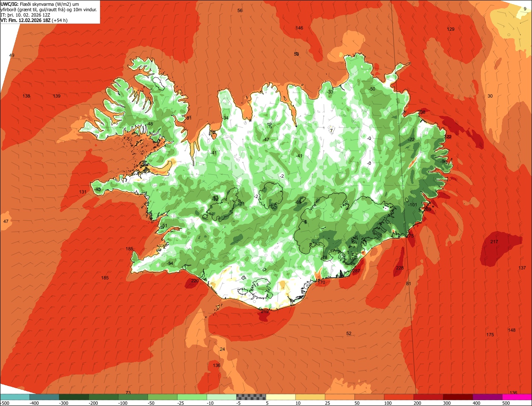Click the map value 129
The height and width of the screenshot is (406, 532).
pos(451,29)
